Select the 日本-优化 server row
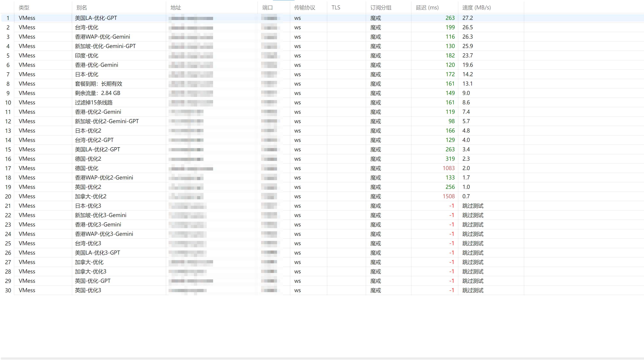This screenshot has height=360, width=644. [x=322, y=74]
